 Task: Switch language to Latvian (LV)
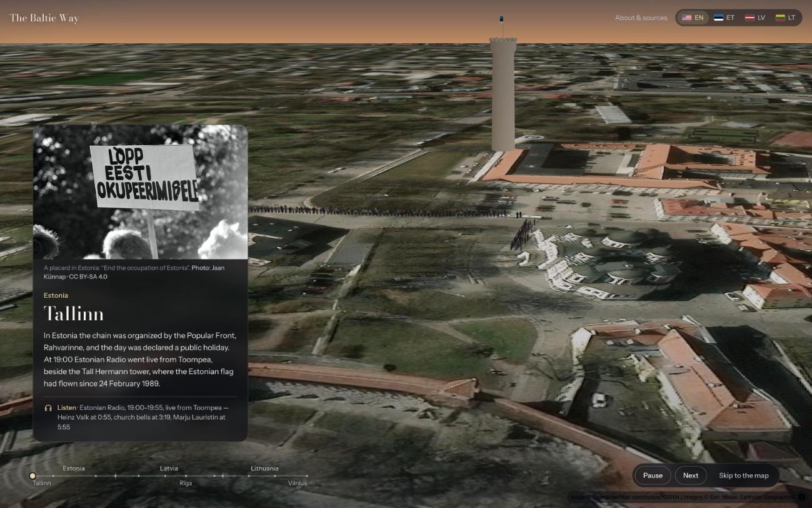point(754,18)
